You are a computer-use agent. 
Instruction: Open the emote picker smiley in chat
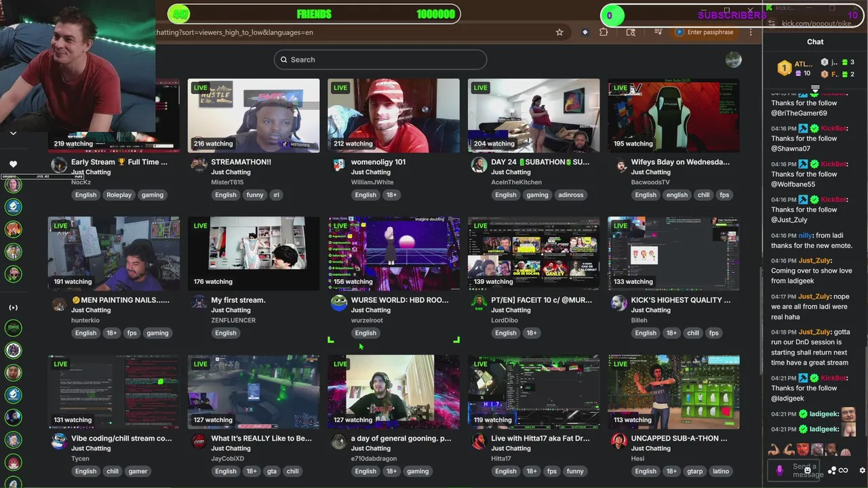(808, 470)
